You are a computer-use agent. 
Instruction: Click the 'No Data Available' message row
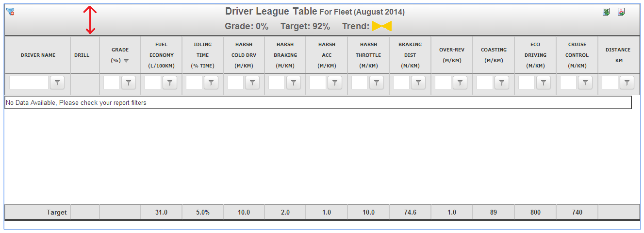coord(318,102)
